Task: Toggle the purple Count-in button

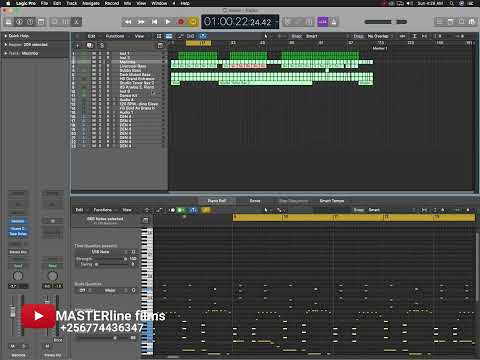Action: (322, 22)
